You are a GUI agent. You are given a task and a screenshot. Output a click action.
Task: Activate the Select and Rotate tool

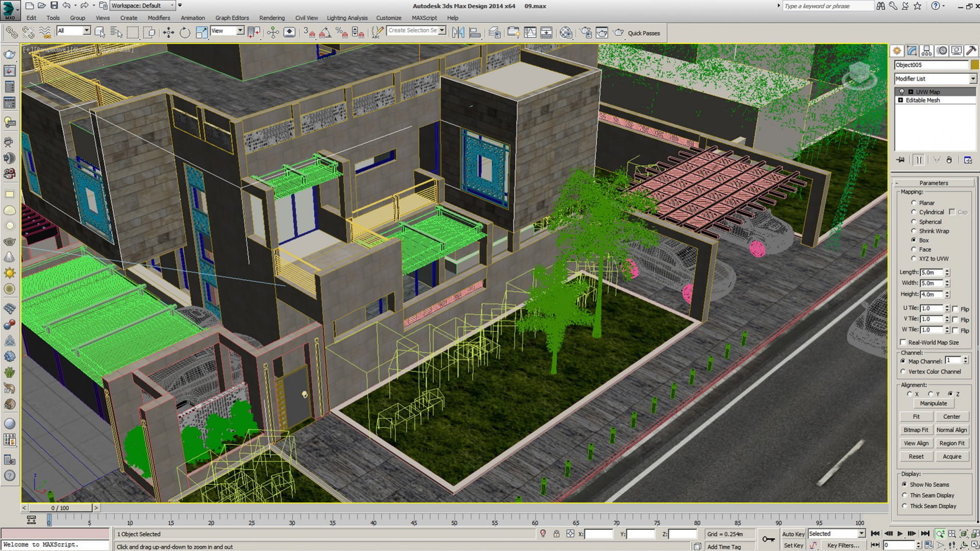pos(185,32)
